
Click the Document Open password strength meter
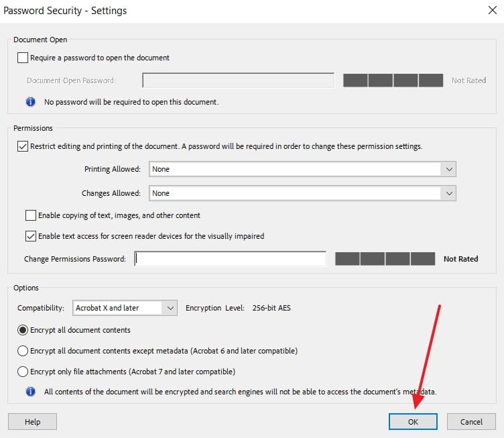point(393,80)
